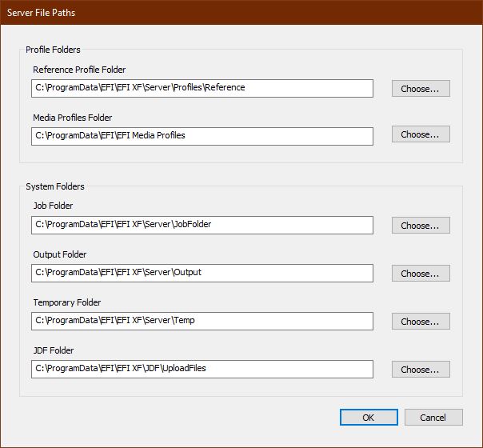The height and width of the screenshot is (448, 483).
Task: Click the Reference Profile Folder label
Action: [x=79, y=70]
